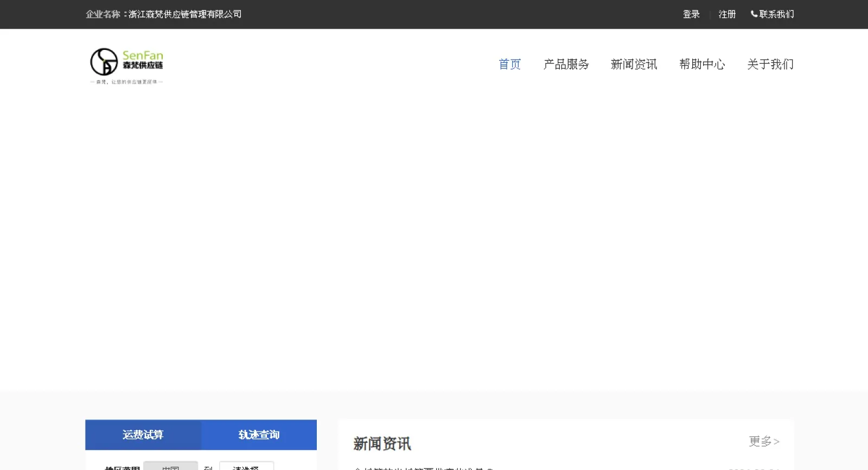Switch to the 轨迹查询 tab

[x=259, y=435]
